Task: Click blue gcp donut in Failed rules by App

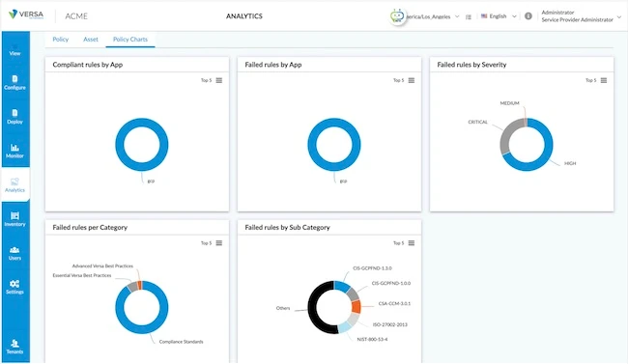Action: coord(334,122)
